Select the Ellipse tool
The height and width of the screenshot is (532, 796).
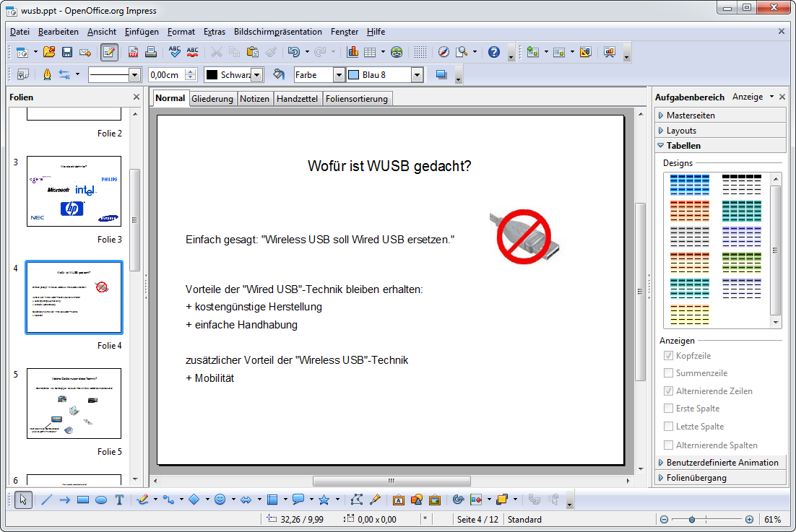click(x=100, y=500)
